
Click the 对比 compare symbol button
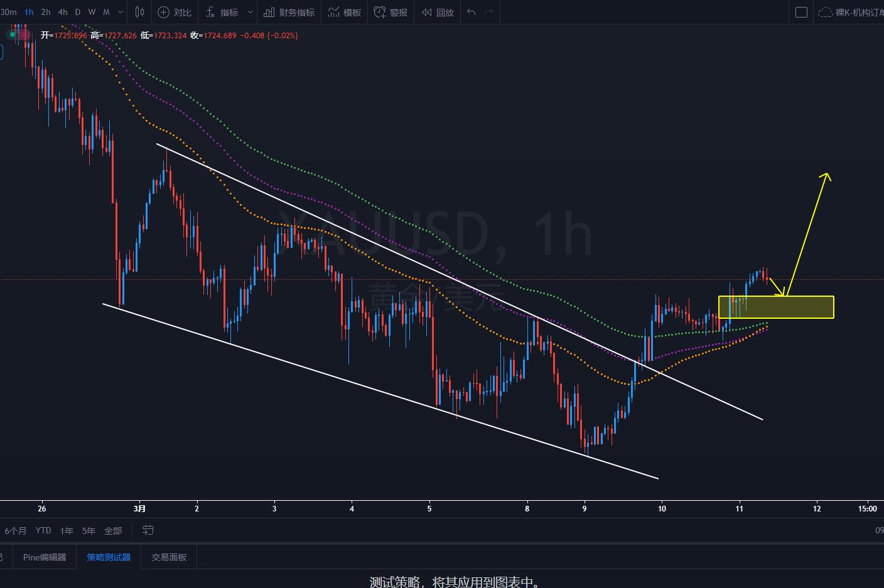175,12
